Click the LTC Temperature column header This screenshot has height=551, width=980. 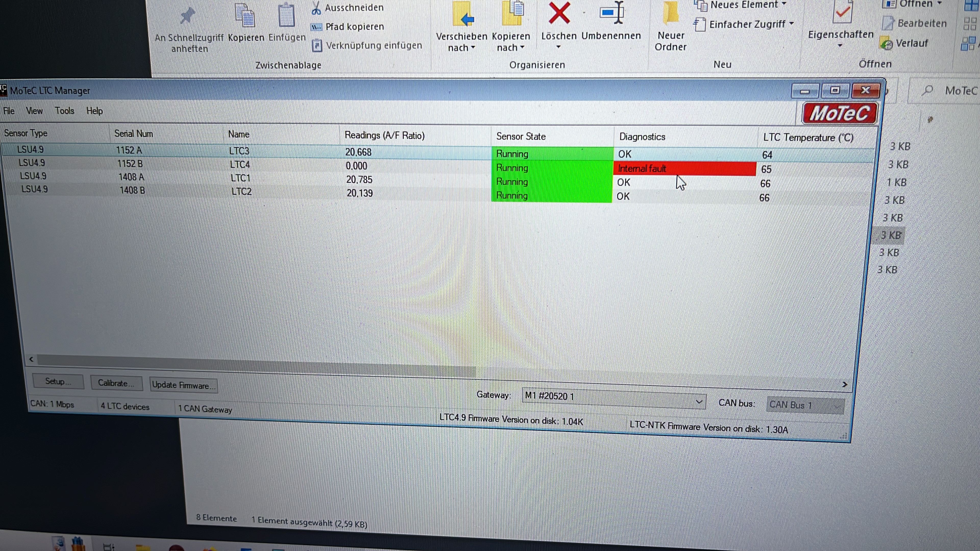click(808, 138)
